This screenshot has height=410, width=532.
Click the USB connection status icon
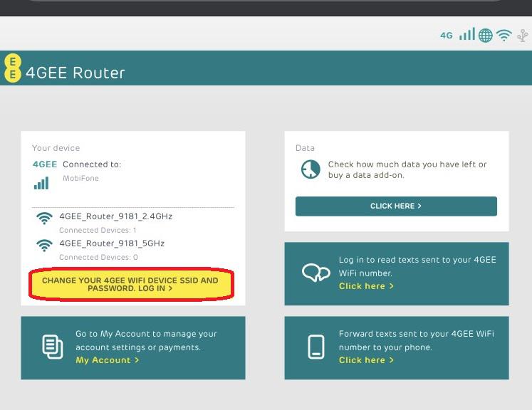click(523, 36)
